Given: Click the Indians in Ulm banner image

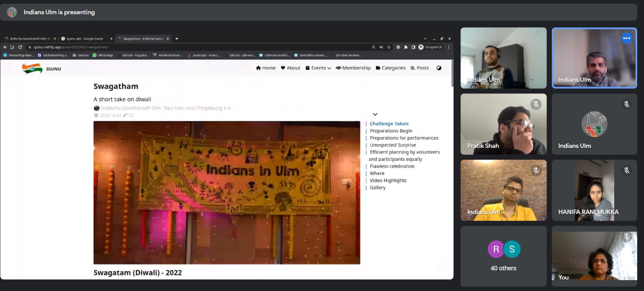Looking at the screenshot, I should click(227, 193).
